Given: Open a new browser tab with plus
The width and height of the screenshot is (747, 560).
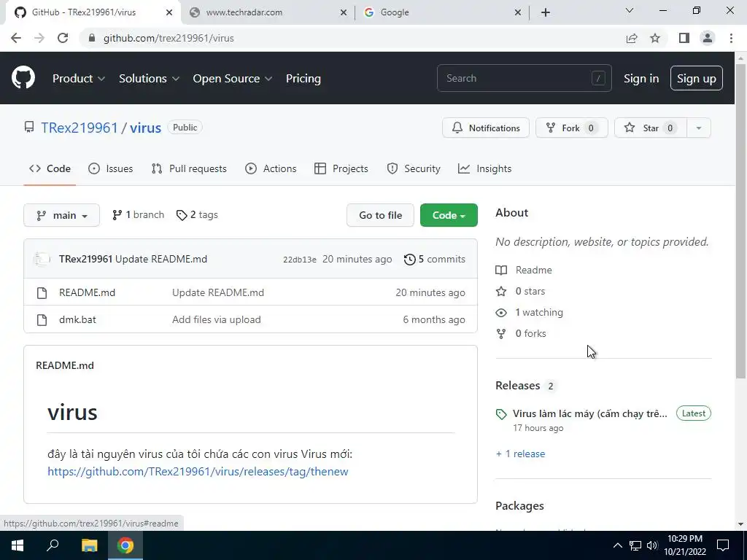Looking at the screenshot, I should click(546, 12).
